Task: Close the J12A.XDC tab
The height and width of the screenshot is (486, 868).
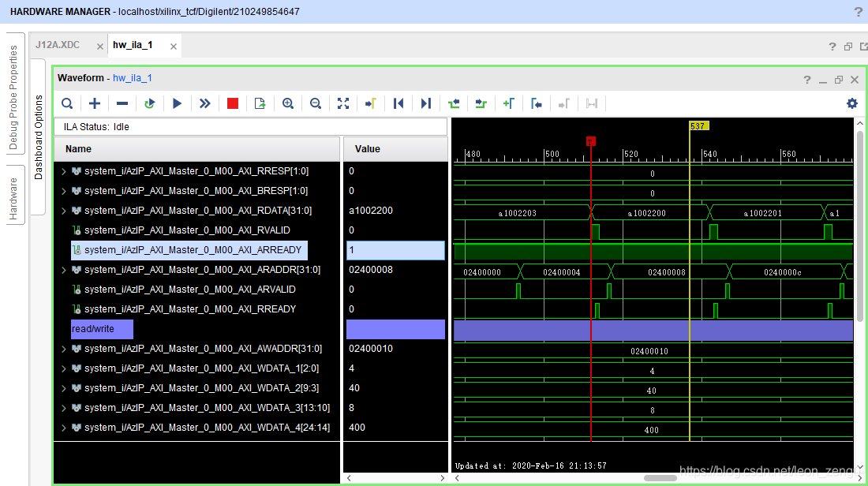Action: click(x=99, y=47)
